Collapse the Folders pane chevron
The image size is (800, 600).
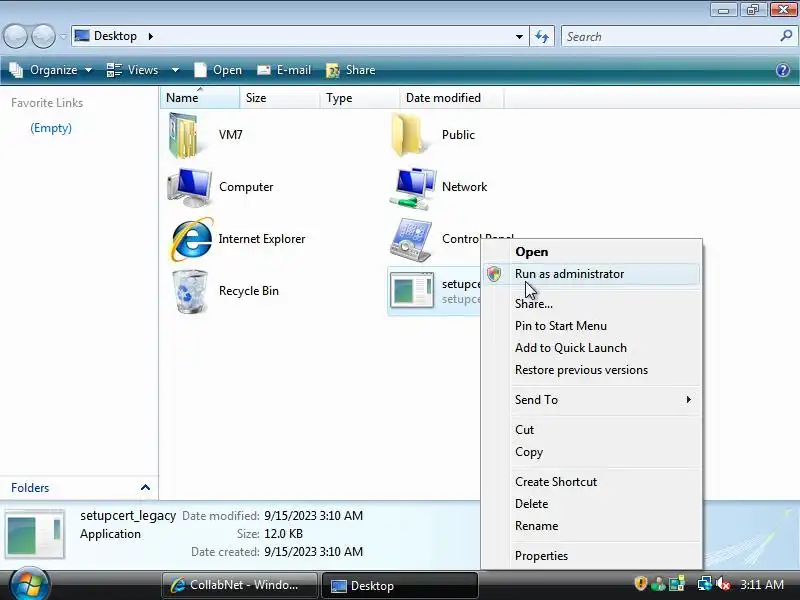pos(145,488)
